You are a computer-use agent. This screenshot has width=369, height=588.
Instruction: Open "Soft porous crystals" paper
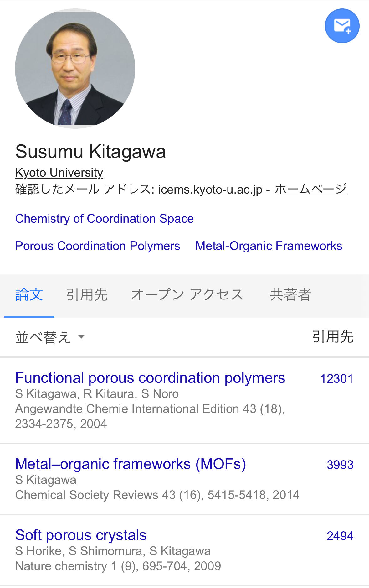[x=81, y=535]
